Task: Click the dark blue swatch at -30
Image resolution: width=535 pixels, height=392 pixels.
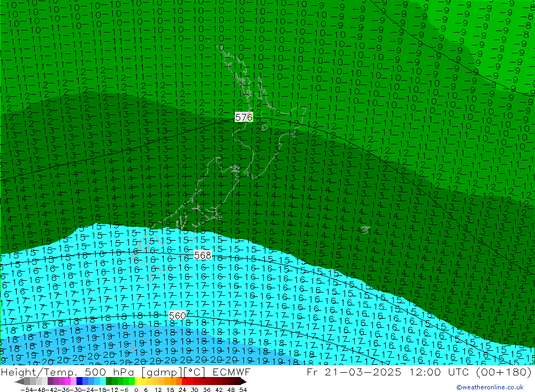Action: [x=80, y=381]
